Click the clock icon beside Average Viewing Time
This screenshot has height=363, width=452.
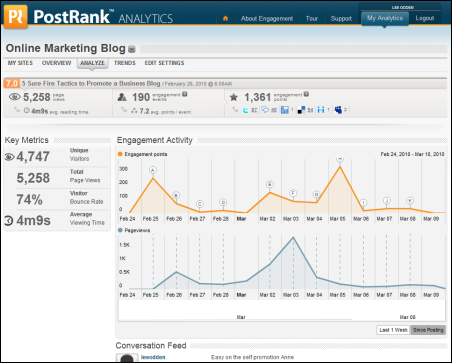tap(9, 220)
